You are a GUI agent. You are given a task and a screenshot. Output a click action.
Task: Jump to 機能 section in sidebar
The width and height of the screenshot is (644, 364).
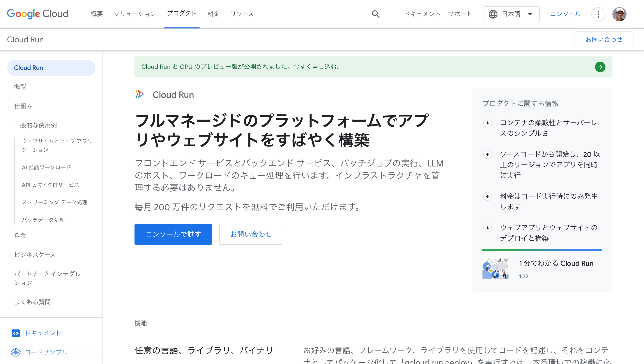click(20, 87)
